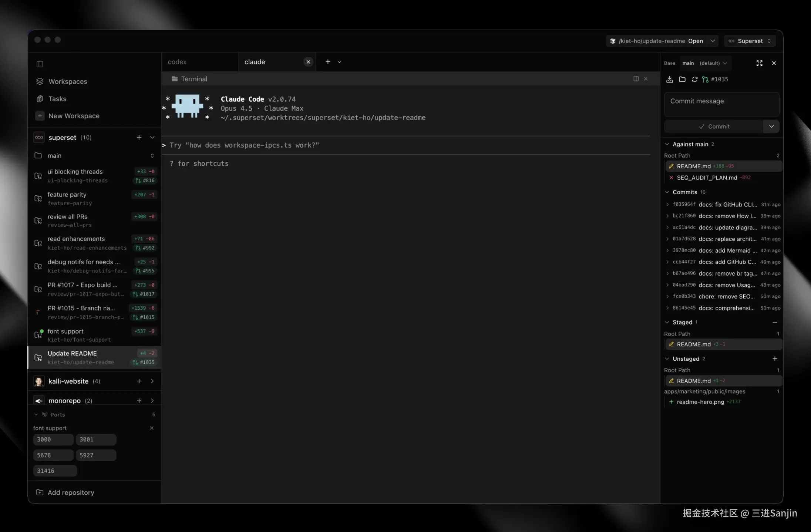Screen dimensions: 811x532
Task: Unstage all staged changes with minus
Action: [x=774, y=322]
